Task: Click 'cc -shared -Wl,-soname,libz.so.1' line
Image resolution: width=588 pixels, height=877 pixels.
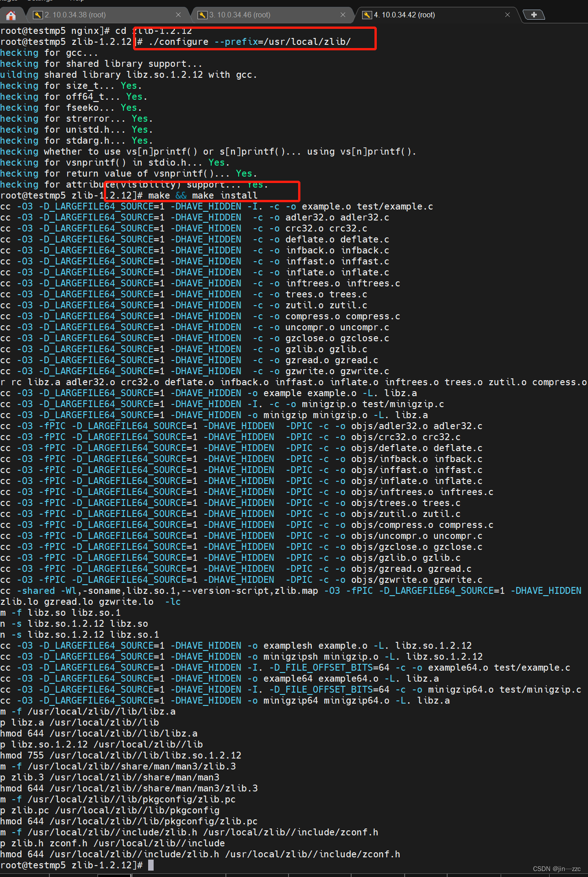Action: point(291,591)
